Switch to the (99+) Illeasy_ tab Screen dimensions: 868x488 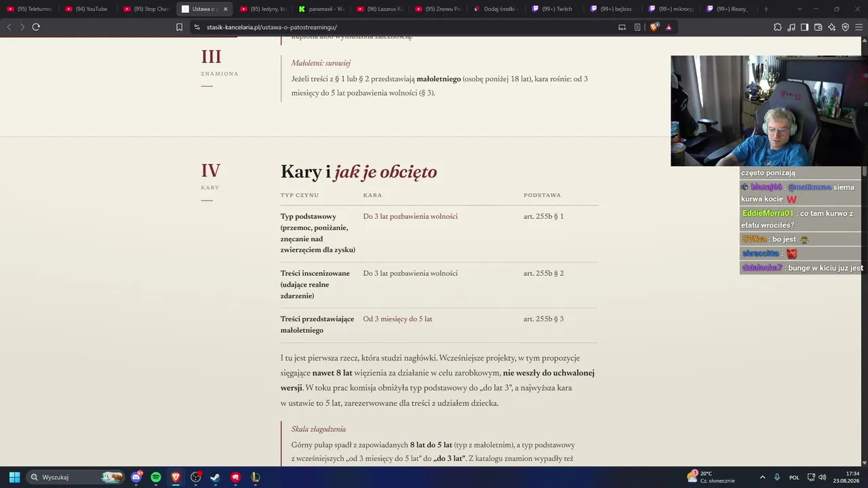(x=730, y=9)
